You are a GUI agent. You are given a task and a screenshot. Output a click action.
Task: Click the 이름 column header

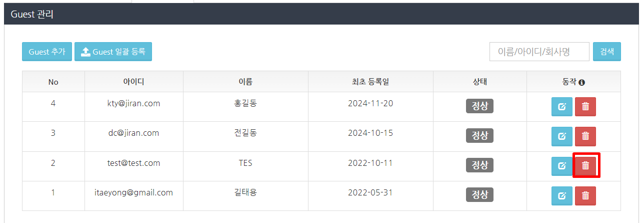click(x=245, y=82)
